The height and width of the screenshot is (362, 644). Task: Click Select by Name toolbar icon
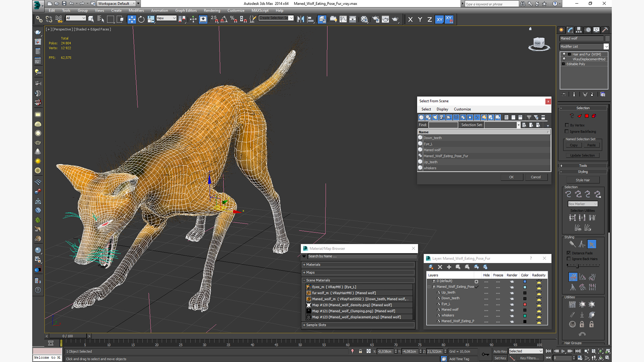coord(100,19)
